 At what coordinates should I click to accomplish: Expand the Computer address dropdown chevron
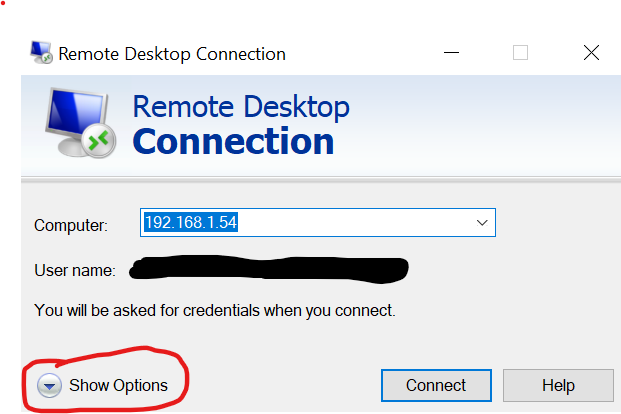(482, 223)
